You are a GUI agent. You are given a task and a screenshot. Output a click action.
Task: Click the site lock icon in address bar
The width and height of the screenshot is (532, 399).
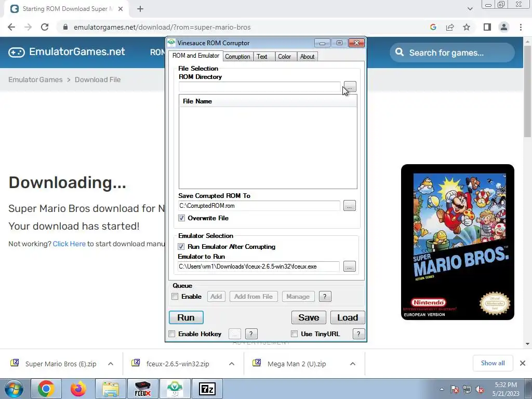65,27
